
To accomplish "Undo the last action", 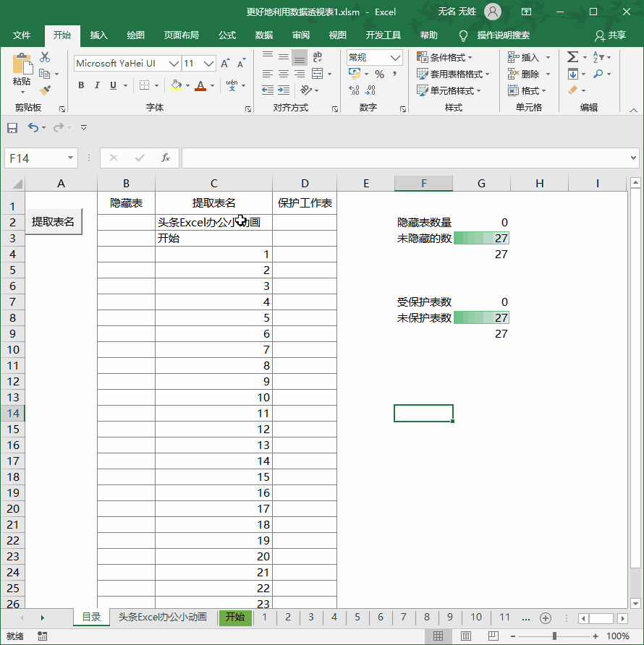I will coord(33,127).
